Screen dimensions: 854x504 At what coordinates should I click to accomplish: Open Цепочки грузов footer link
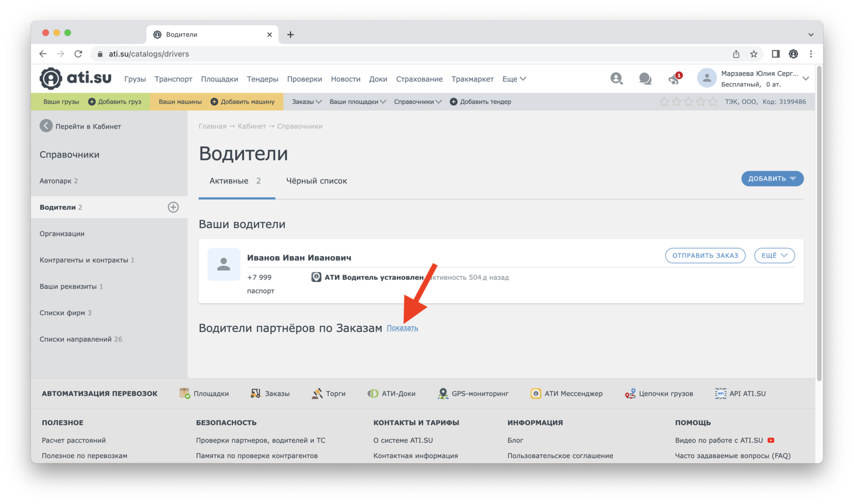[659, 393]
